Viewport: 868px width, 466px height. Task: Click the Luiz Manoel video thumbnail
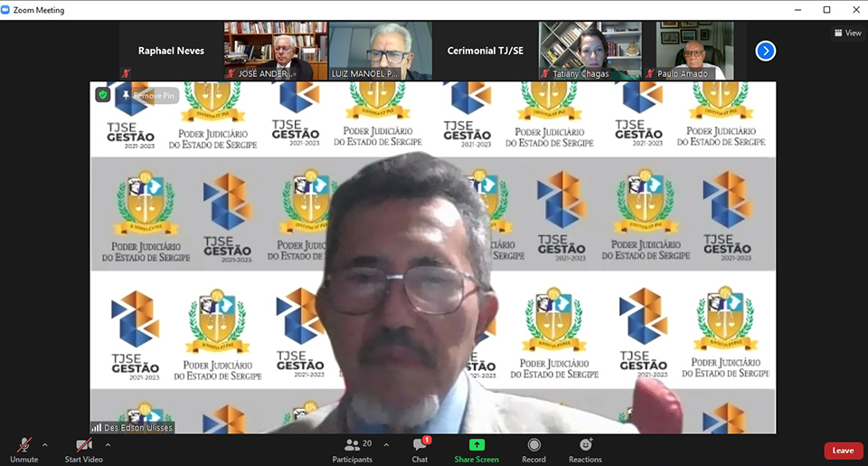(x=380, y=51)
